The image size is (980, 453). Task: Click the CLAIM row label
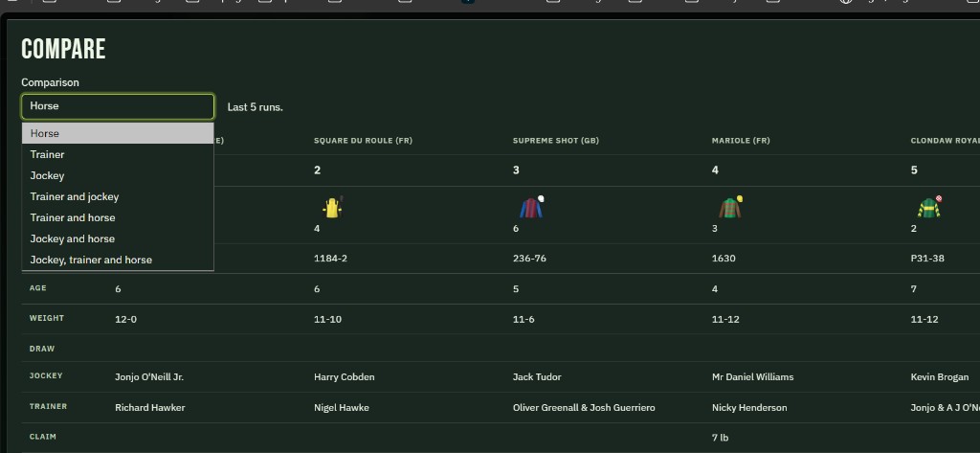click(42, 437)
